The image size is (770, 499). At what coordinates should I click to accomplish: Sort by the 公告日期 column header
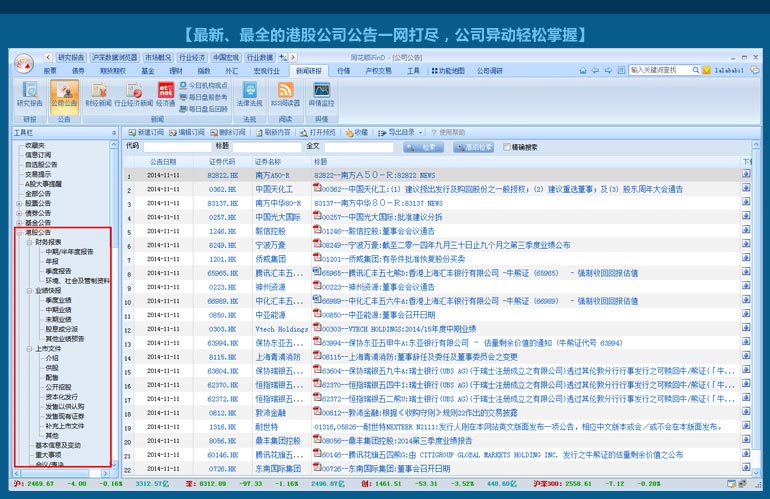pos(164,162)
